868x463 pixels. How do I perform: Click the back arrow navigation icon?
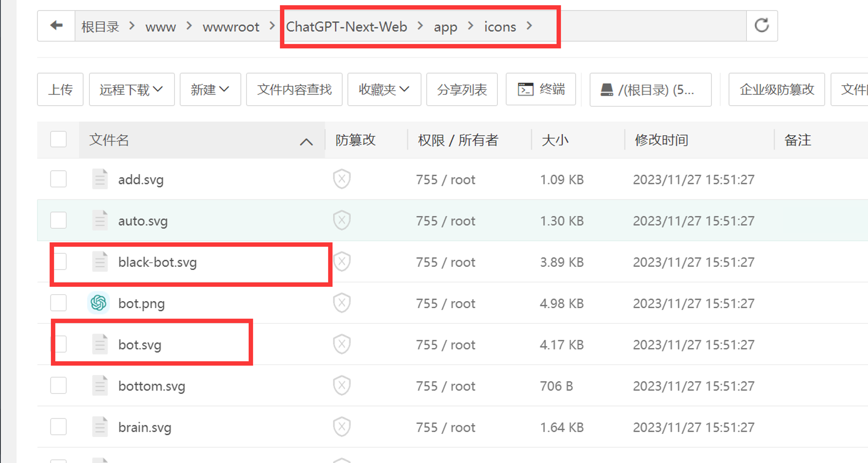56,26
